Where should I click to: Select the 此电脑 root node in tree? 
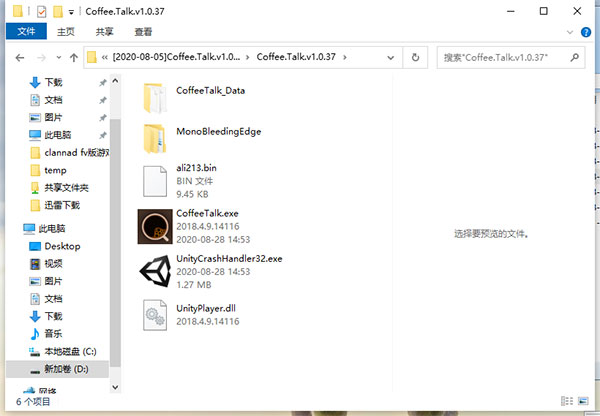(x=52, y=229)
